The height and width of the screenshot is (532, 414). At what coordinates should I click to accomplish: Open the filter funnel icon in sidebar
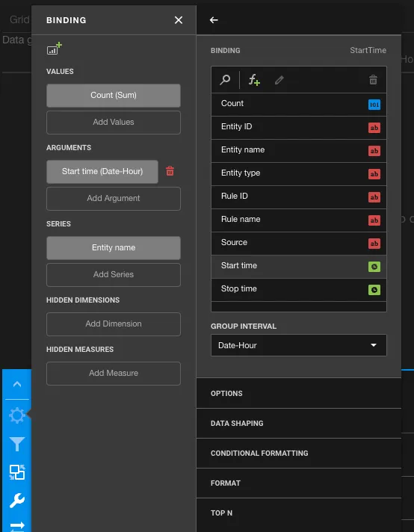tap(17, 444)
